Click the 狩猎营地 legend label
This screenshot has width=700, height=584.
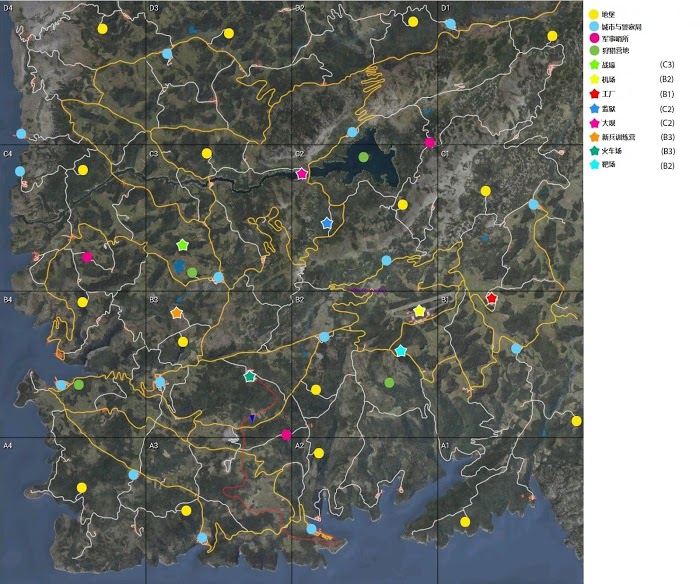(616, 50)
